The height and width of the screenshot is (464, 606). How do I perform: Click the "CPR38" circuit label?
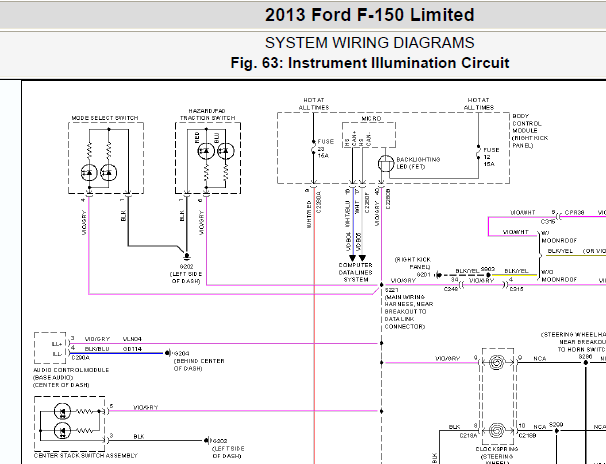[x=574, y=212]
